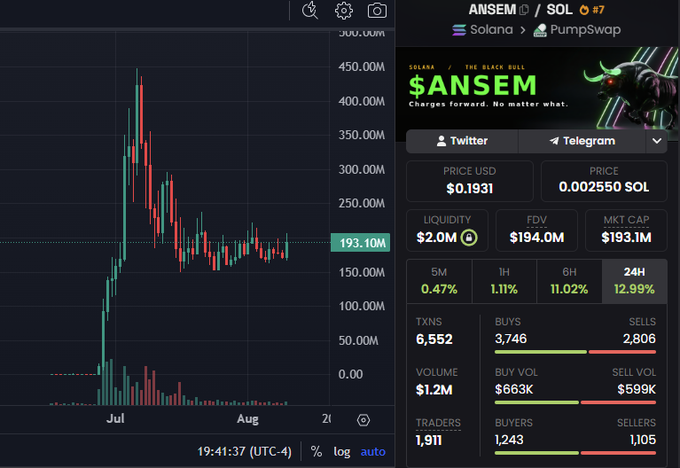Click the Jul label on time axis

[x=115, y=419]
